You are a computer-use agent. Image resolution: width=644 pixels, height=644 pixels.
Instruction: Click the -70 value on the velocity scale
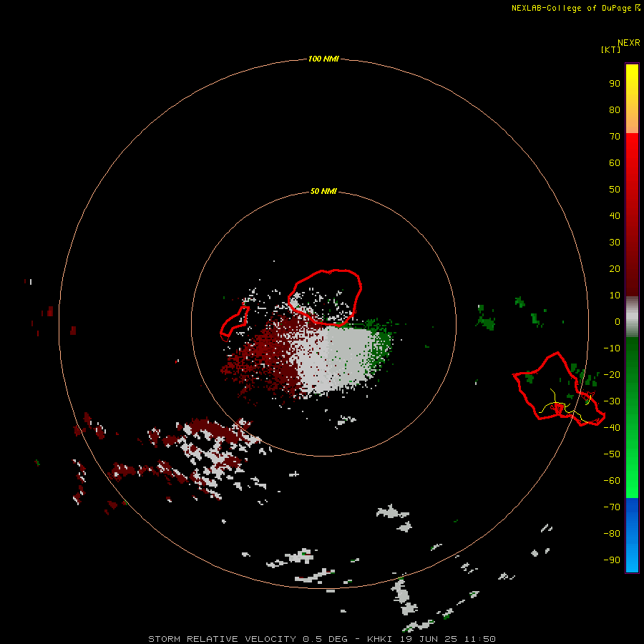click(x=612, y=507)
